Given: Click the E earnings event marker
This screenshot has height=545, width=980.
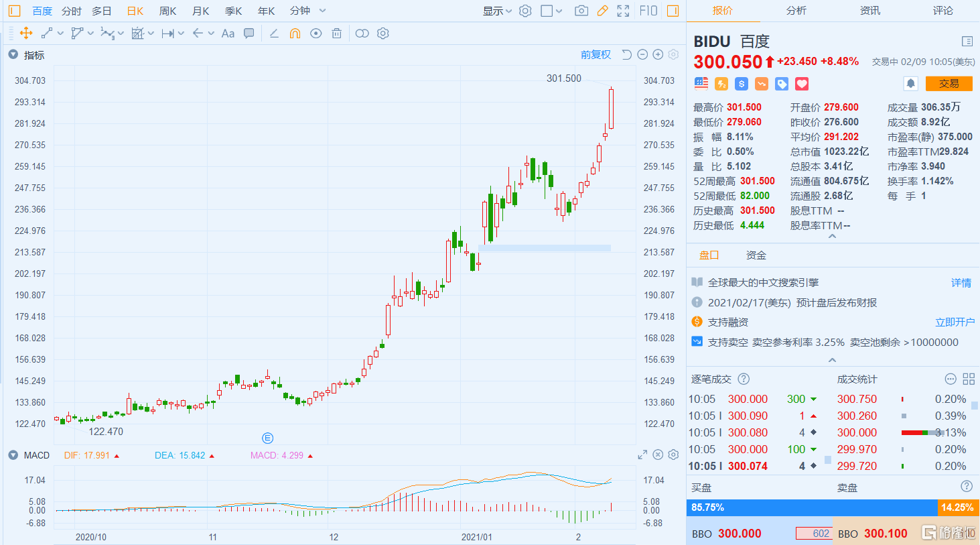Looking at the screenshot, I should 267,438.
